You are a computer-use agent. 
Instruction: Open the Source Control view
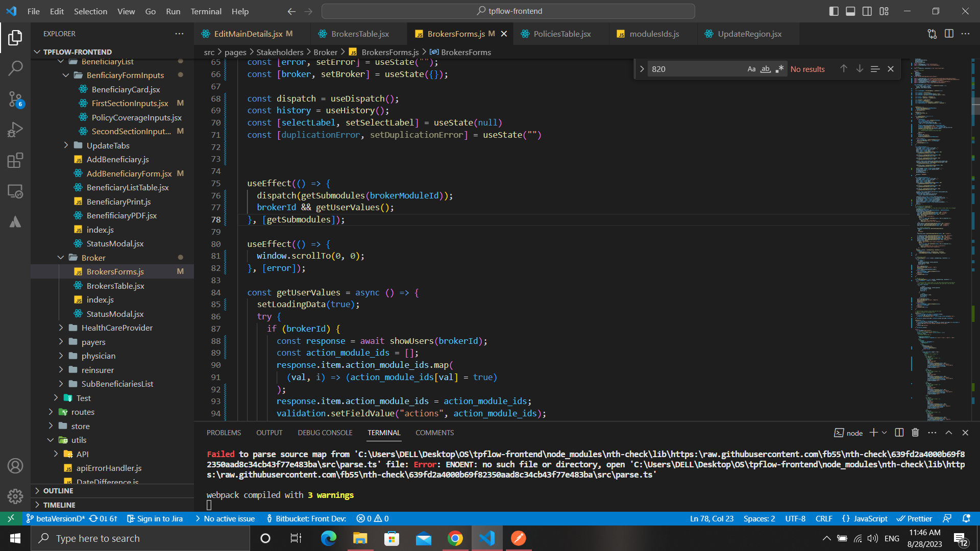click(15, 99)
